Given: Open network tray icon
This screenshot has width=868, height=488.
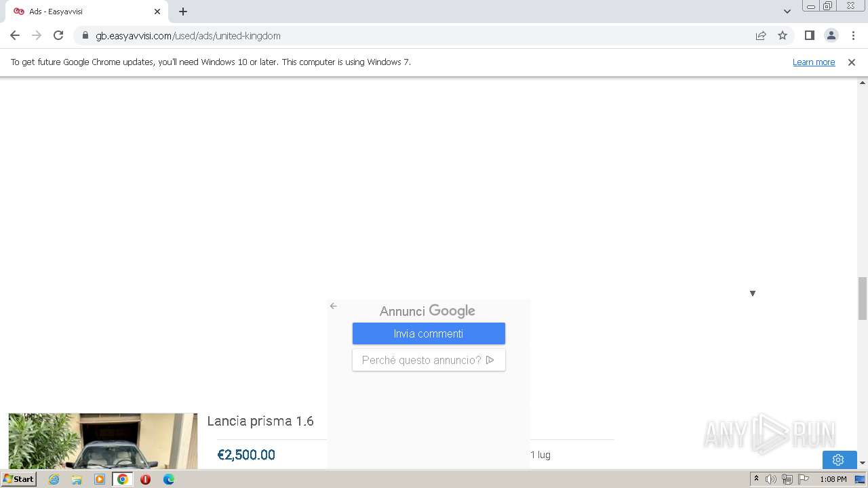Looking at the screenshot, I should pos(787,479).
